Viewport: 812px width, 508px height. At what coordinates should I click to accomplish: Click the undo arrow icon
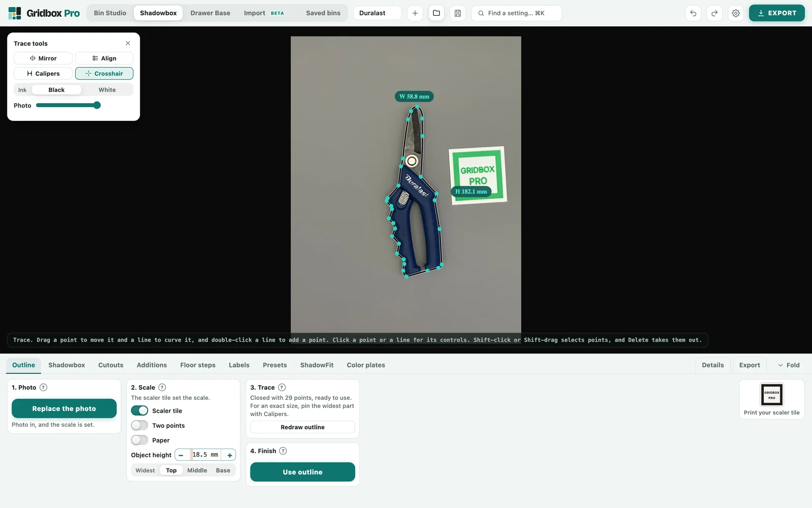coord(693,13)
